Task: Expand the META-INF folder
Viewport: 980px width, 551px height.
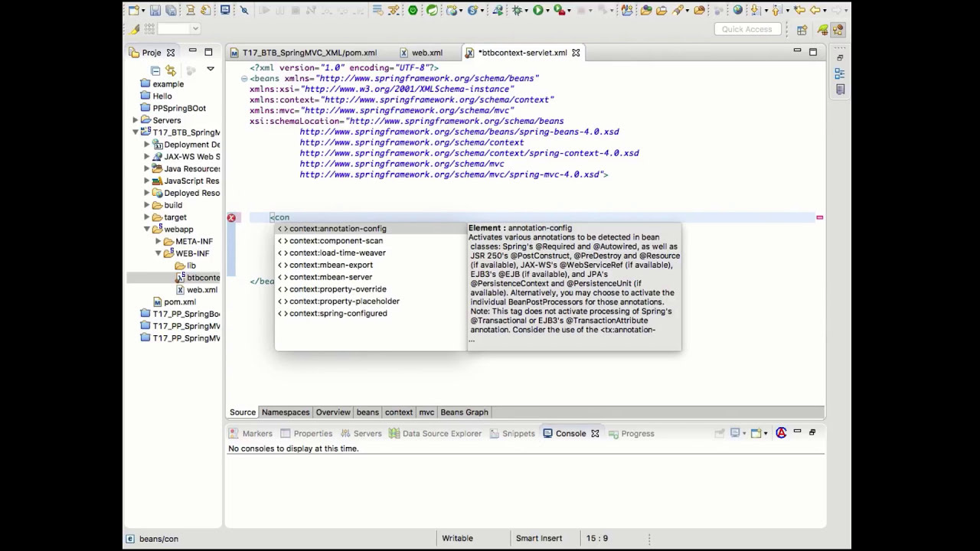Action: (158, 241)
